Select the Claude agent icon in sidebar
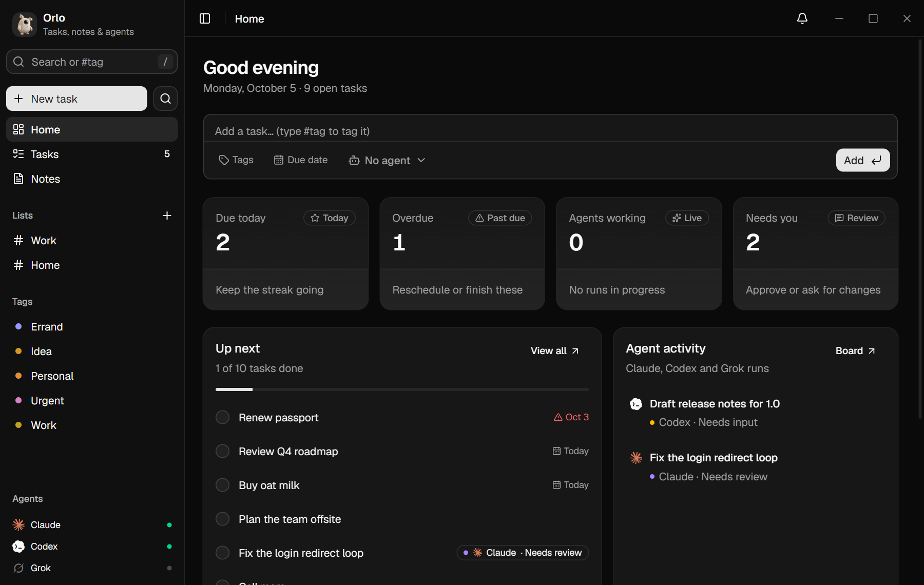 point(18,525)
